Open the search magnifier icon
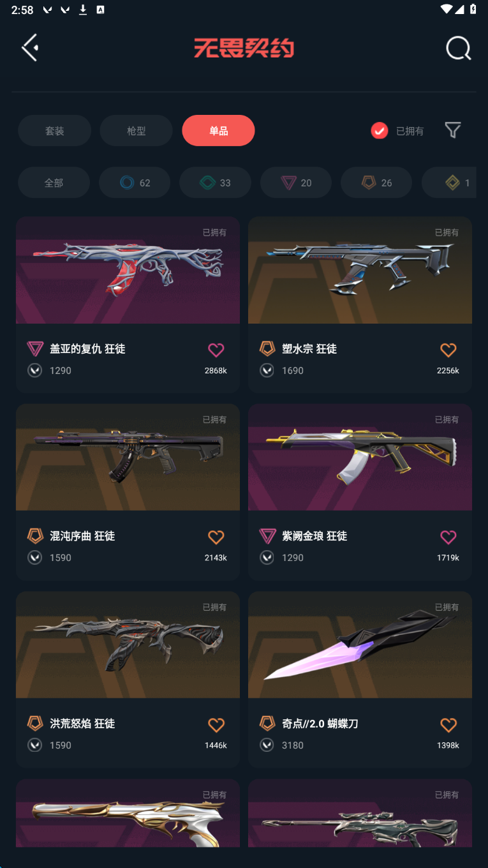Screen dimensions: 488x868 (x=458, y=48)
